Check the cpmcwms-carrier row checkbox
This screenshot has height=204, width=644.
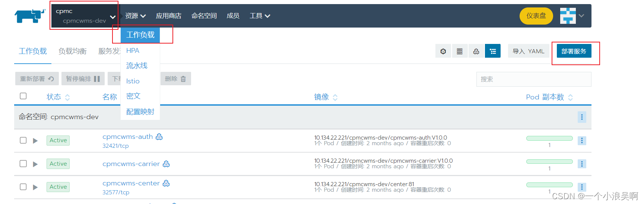click(x=23, y=164)
